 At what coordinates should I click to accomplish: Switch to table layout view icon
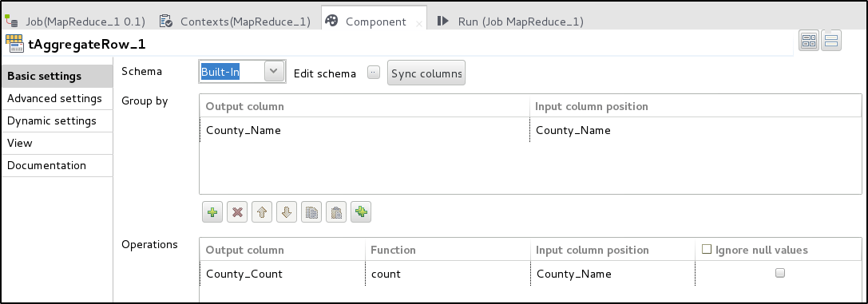coord(809,41)
